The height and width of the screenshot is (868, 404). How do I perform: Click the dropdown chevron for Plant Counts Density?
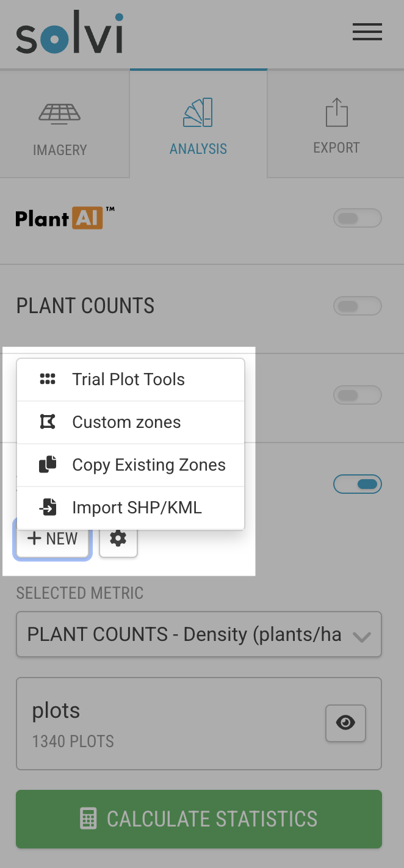click(362, 636)
